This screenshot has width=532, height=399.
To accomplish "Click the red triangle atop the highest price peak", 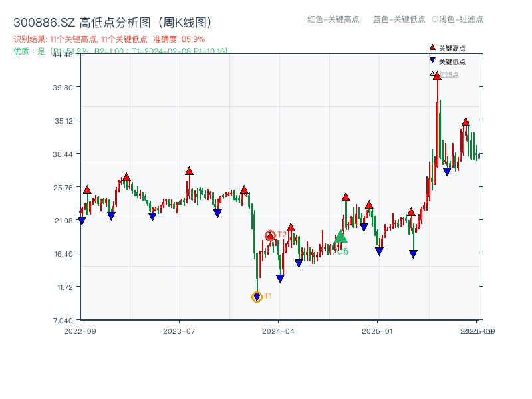I will tap(437, 76).
